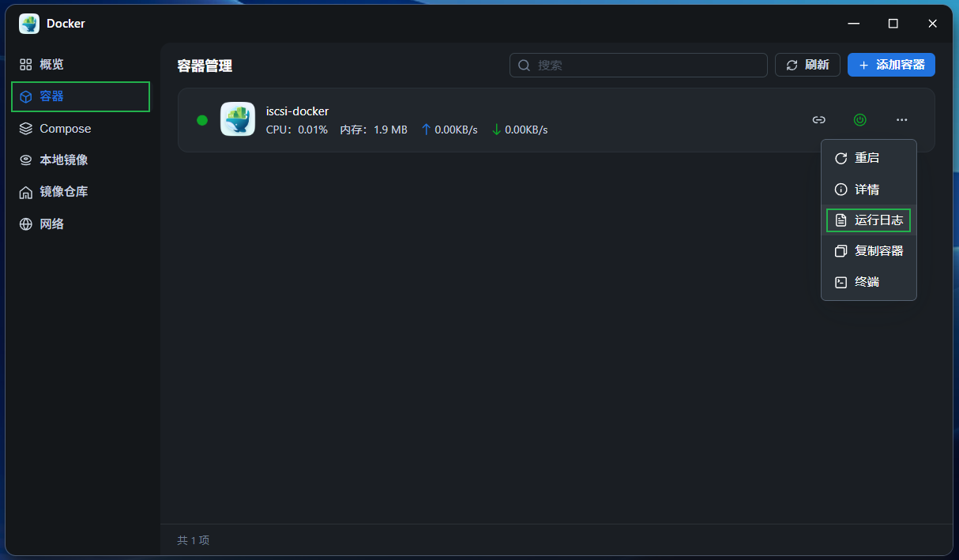Click the Docker app logo in title bar
The image size is (959, 560).
(x=29, y=24)
